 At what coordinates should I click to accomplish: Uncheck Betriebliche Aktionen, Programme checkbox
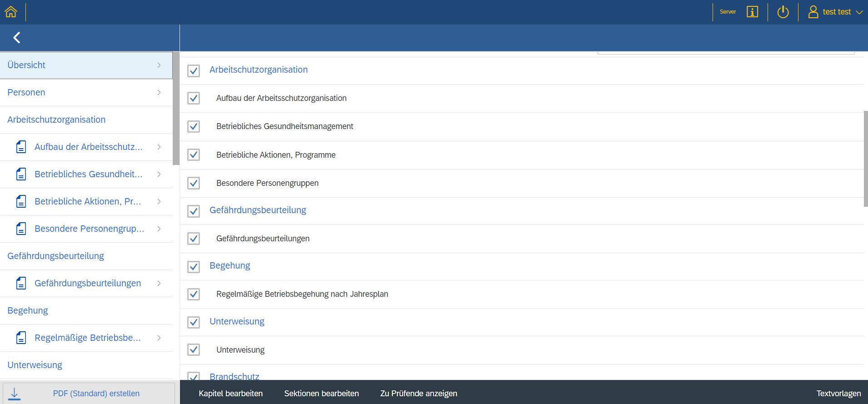tap(194, 155)
